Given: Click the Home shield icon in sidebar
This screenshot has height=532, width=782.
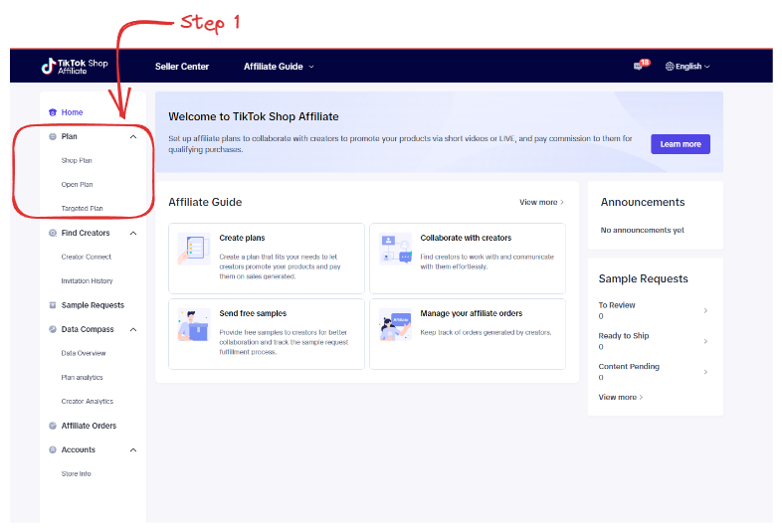Looking at the screenshot, I should [53, 112].
